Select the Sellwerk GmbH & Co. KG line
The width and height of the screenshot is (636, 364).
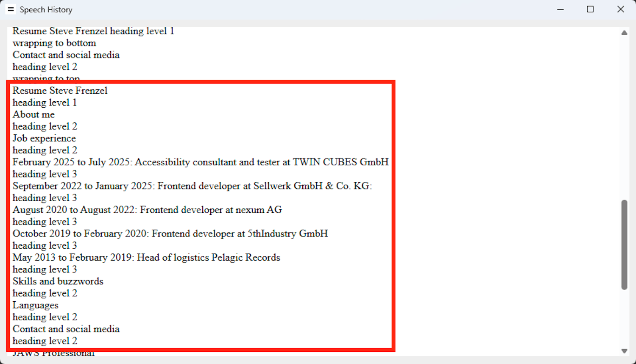[192, 186]
